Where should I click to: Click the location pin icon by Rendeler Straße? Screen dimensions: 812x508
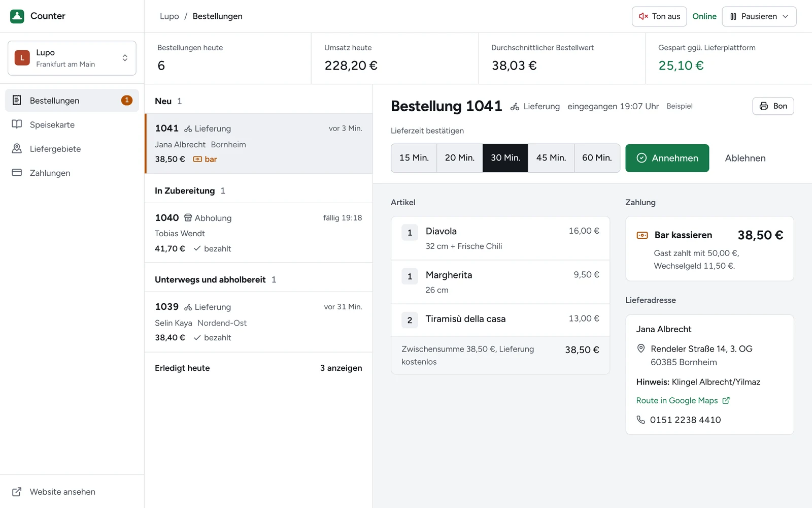(641, 348)
